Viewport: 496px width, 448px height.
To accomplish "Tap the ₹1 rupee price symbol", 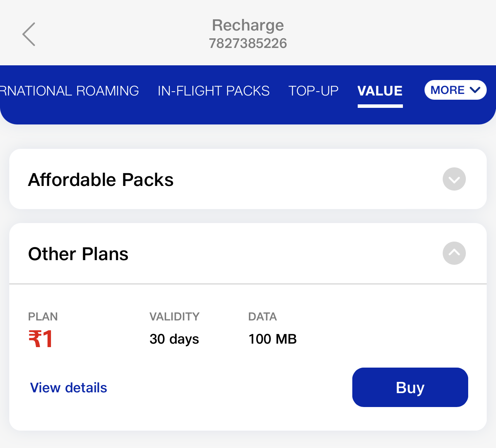I will click(x=40, y=339).
